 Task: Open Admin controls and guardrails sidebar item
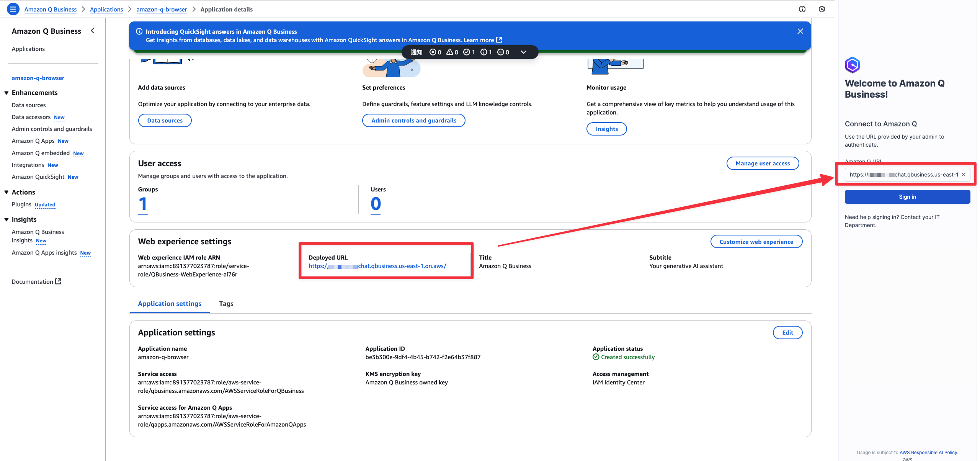point(52,129)
